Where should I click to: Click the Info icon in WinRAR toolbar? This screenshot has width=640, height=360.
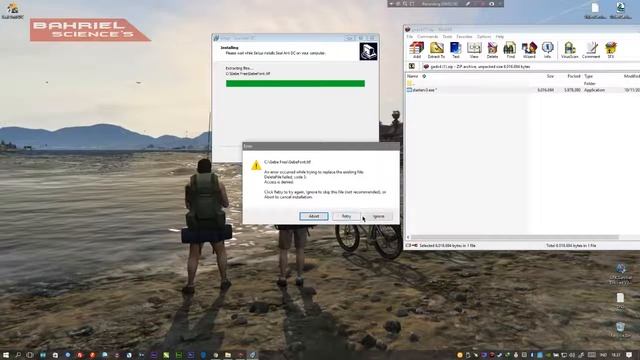click(x=547, y=50)
